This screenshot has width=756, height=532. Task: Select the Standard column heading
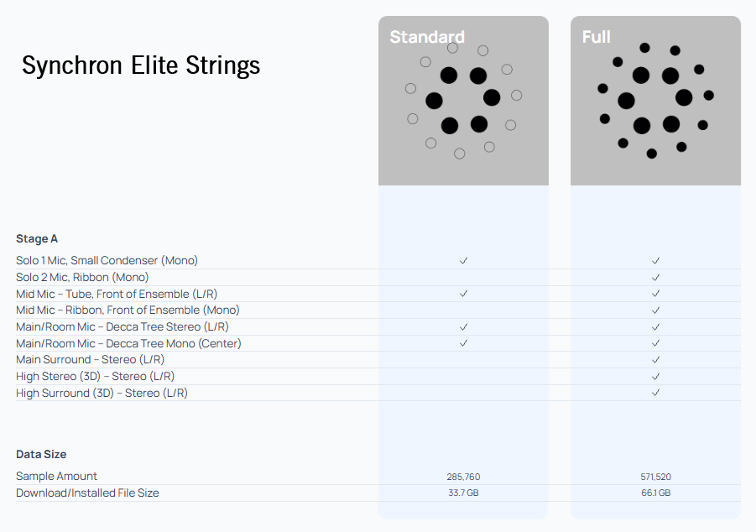427,37
